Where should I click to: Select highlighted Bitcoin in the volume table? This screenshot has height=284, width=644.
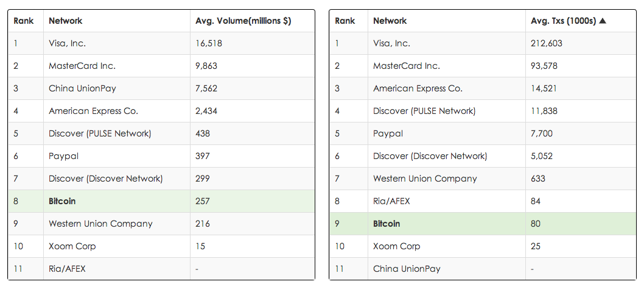coord(62,201)
